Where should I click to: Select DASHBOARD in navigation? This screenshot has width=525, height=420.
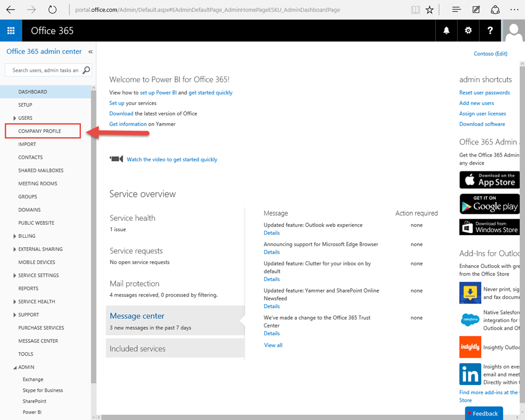[45, 92]
